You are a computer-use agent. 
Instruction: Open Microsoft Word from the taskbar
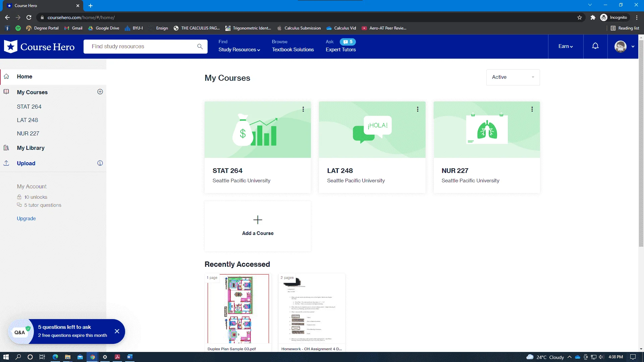(x=129, y=357)
